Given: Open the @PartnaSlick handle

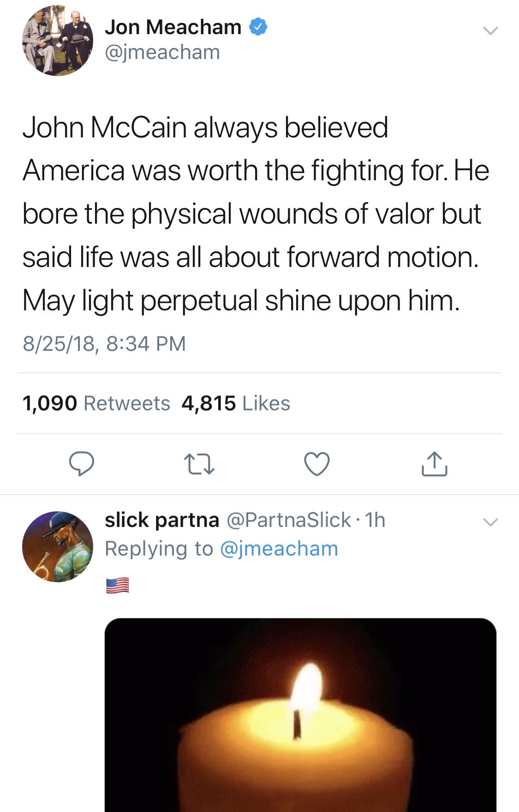Looking at the screenshot, I should click(289, 520).
